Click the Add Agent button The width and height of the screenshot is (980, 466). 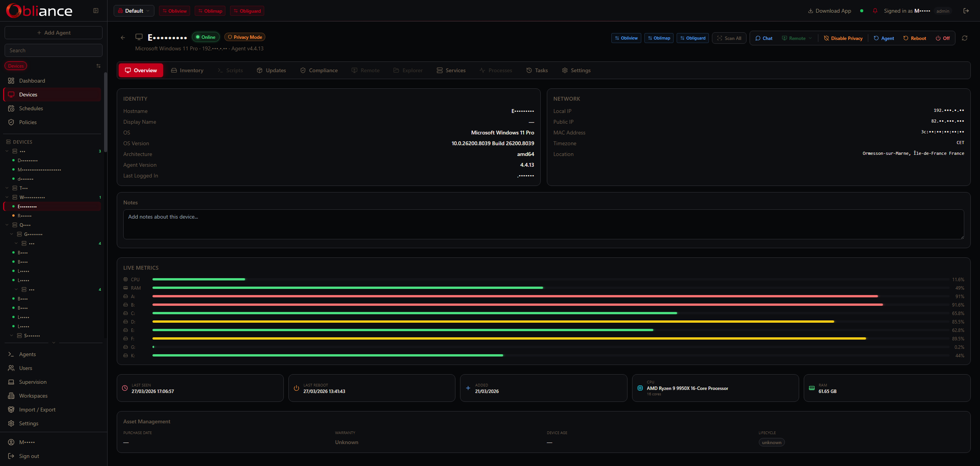pyautogui.click(x=53, y=33)
